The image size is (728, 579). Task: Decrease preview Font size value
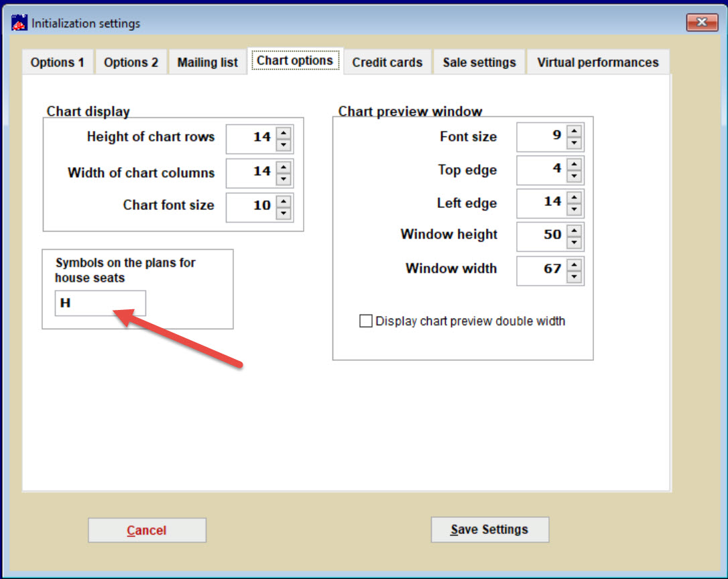click(x=574, y=144)
